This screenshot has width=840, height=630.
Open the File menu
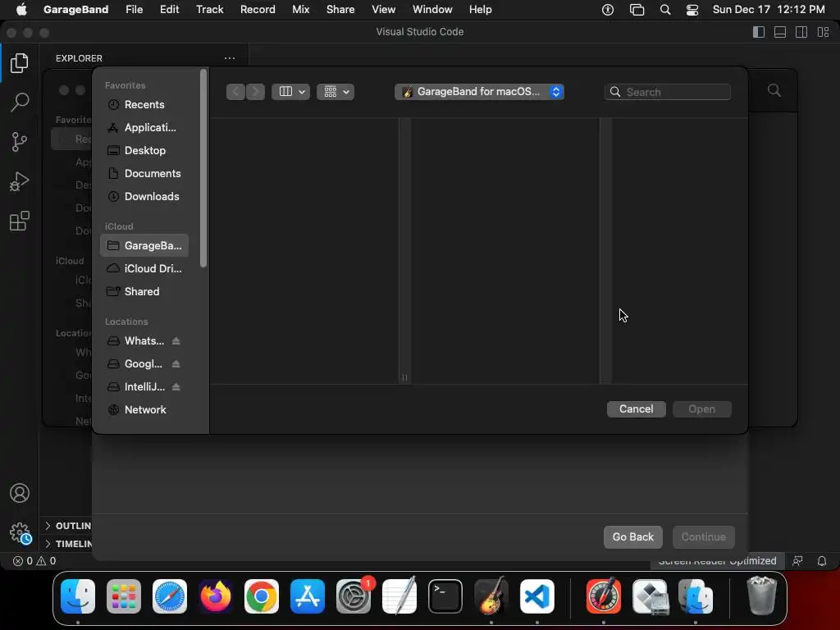coord(134,10)
